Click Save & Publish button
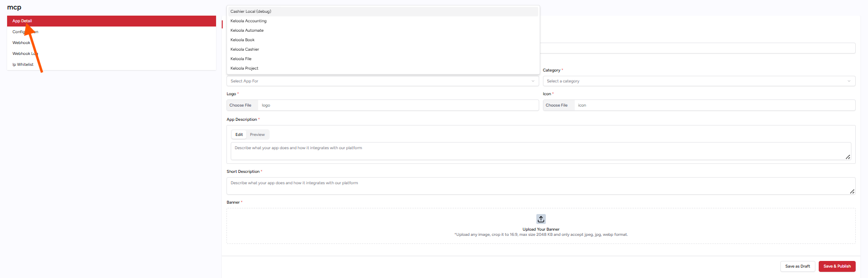 [837, 266]
